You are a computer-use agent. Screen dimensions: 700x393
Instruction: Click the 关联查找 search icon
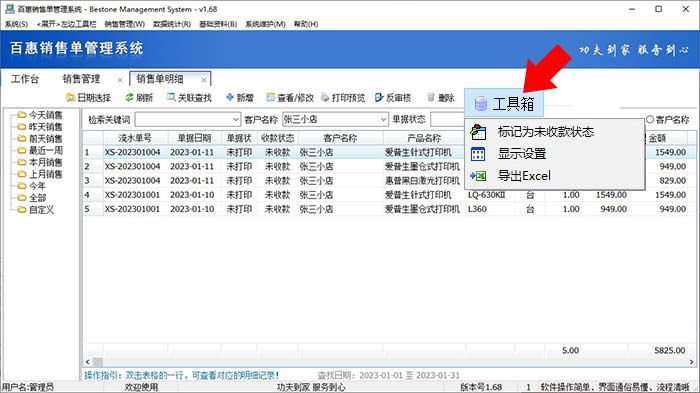pos(171,97)
